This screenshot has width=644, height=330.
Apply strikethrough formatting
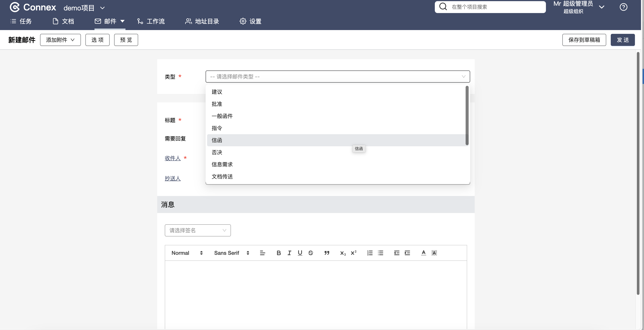point(310,253)
